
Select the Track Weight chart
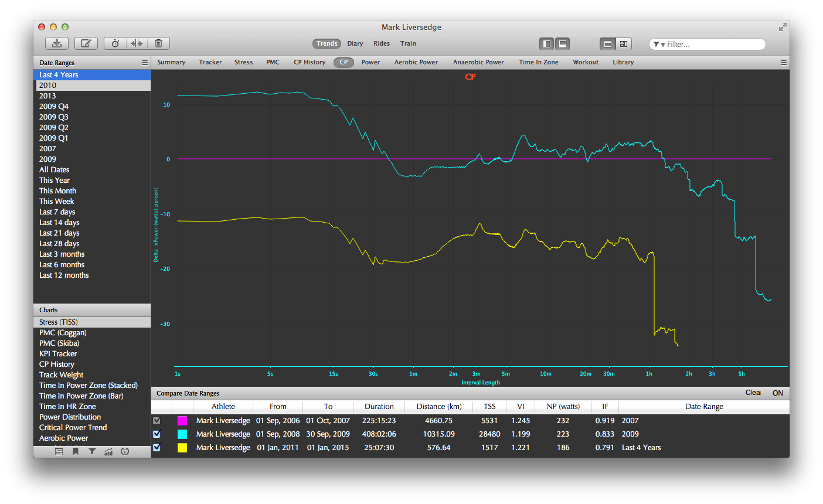pos(93,375)
